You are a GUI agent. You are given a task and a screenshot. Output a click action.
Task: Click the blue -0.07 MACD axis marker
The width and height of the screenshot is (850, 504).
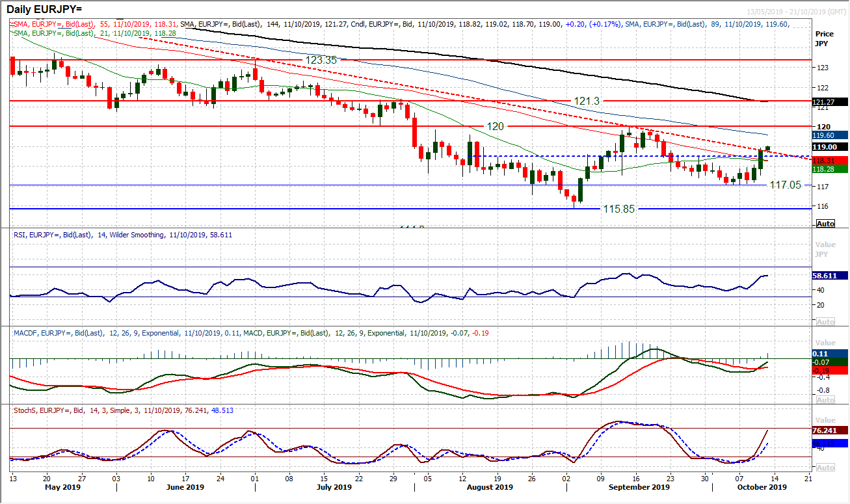824,363
